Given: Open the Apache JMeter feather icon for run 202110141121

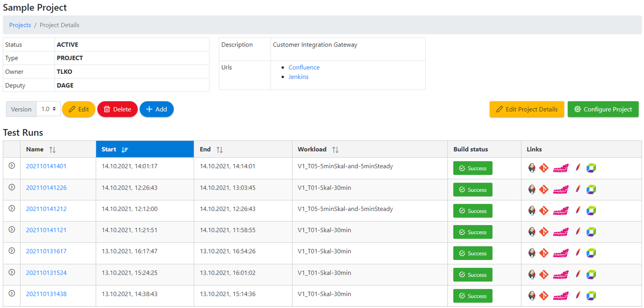Looking at the screenshot, I should tap(577, 232).
